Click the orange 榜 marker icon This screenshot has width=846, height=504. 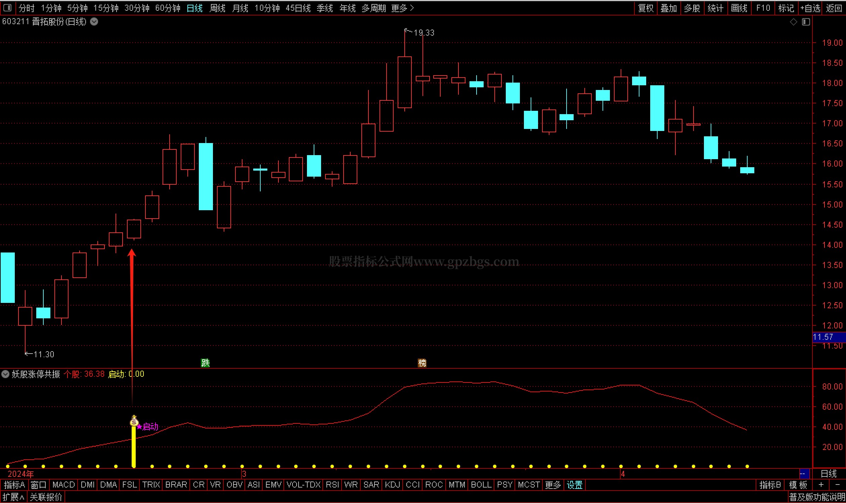point(422,363)
